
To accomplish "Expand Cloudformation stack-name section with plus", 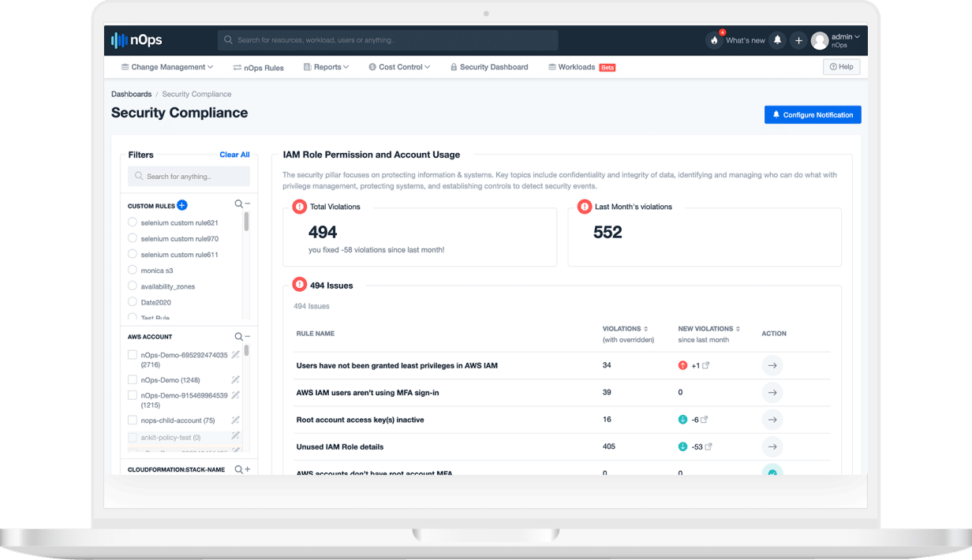I will click(x=247, y=469).
